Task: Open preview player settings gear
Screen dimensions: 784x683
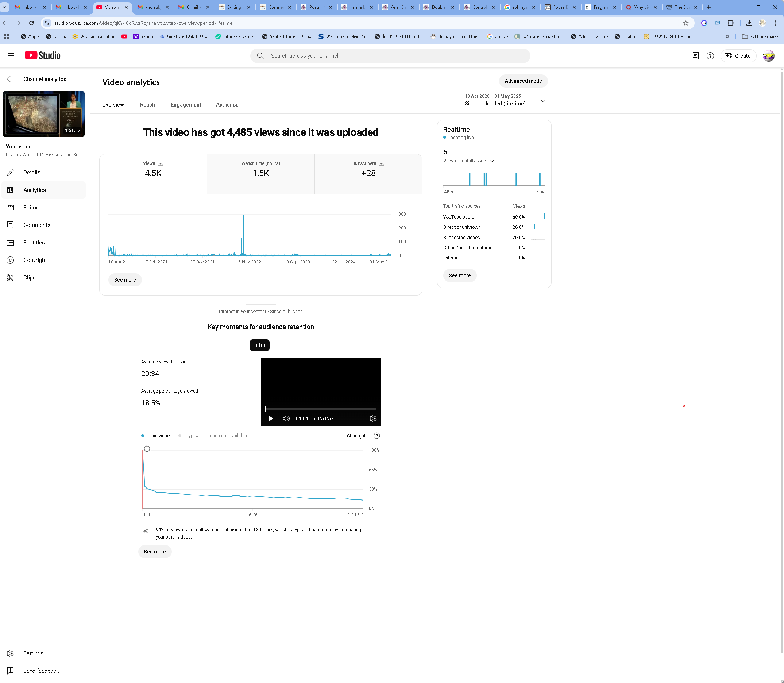Action: click(373, 418)
